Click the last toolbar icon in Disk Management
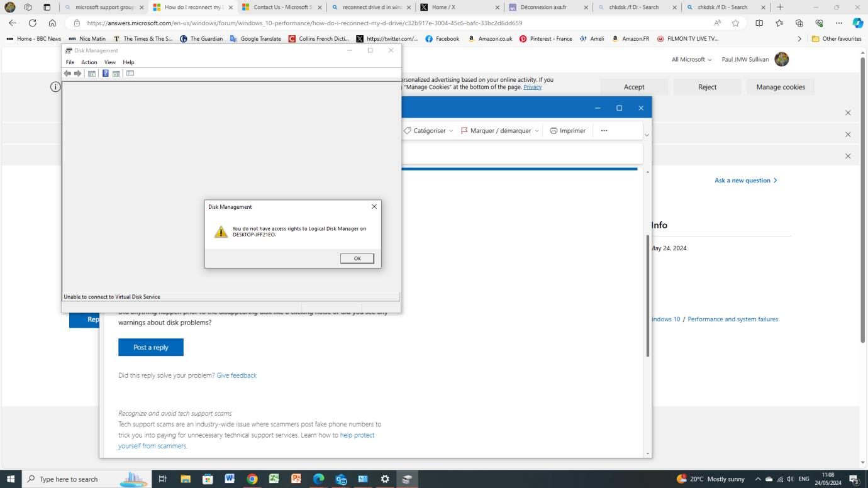Image resolution: width=868 pixels, height=488 pixels. [130, 74]
